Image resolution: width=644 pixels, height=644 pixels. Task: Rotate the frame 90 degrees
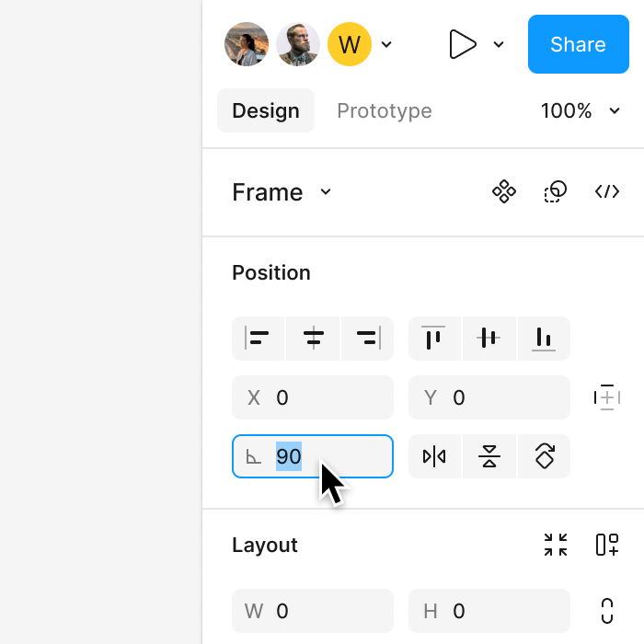544,456
